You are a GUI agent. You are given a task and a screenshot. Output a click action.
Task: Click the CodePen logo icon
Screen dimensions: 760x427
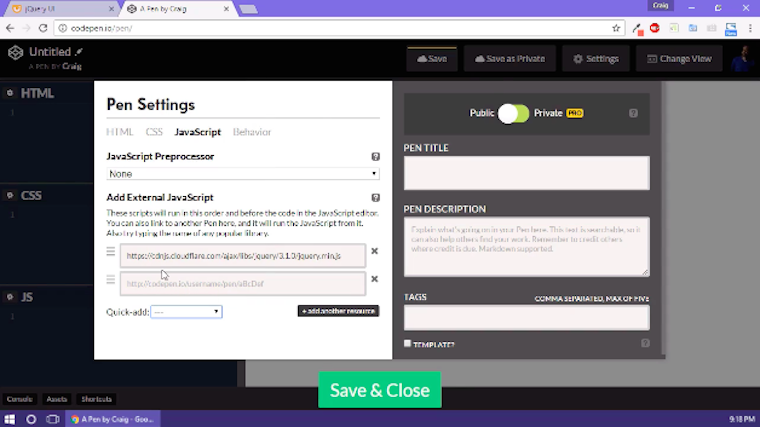click(x=16, y=52)
